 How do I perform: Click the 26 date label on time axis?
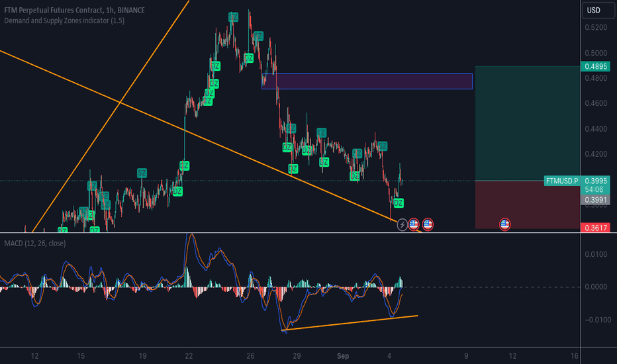coord(250,356)
